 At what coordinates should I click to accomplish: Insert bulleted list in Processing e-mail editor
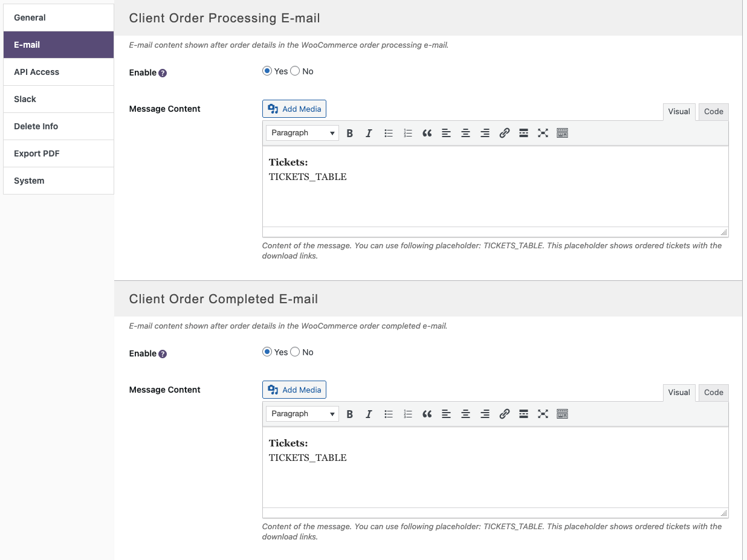389,134
